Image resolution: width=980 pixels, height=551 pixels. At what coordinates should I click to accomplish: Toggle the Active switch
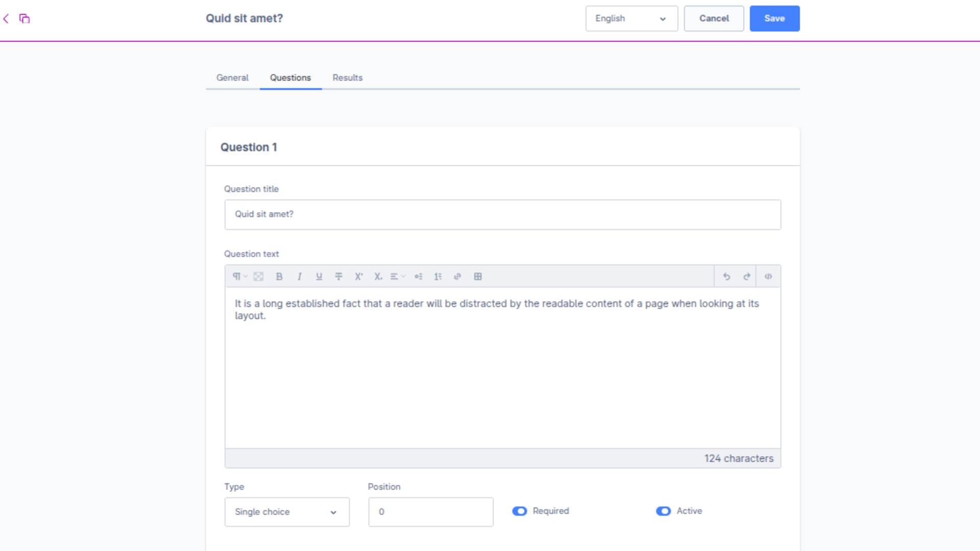(664, 511)
